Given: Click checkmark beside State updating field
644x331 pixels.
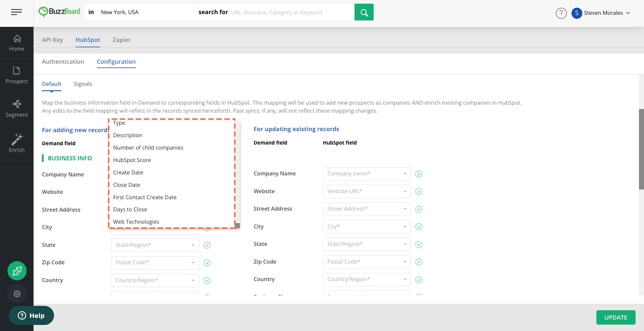Looking at the screenshot, I should point(419,244).
